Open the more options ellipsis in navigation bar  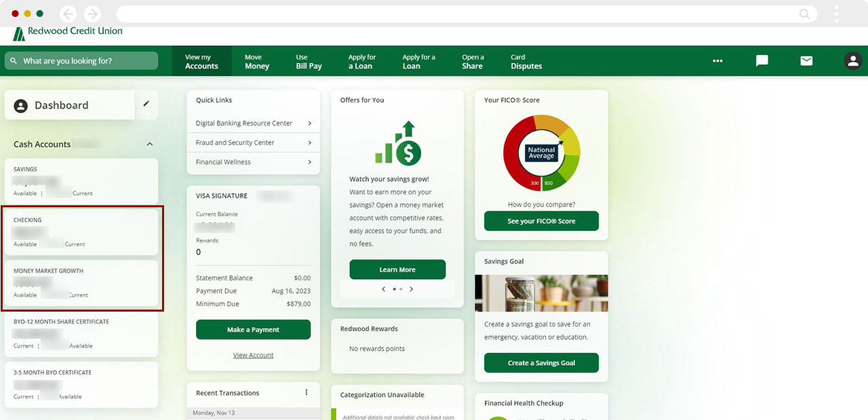717,61
